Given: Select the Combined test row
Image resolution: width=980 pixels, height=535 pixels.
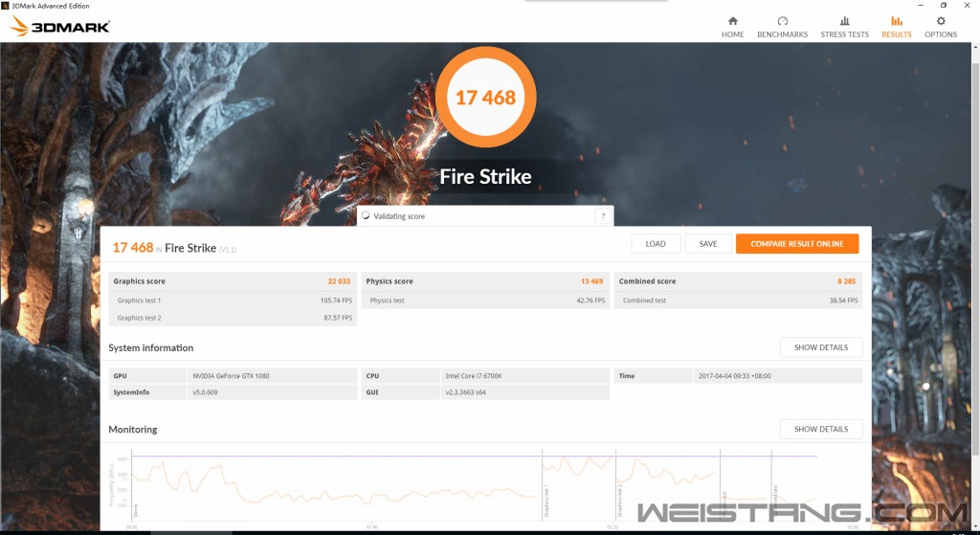Looking at the screenshot, I should [x=738, y=301].
